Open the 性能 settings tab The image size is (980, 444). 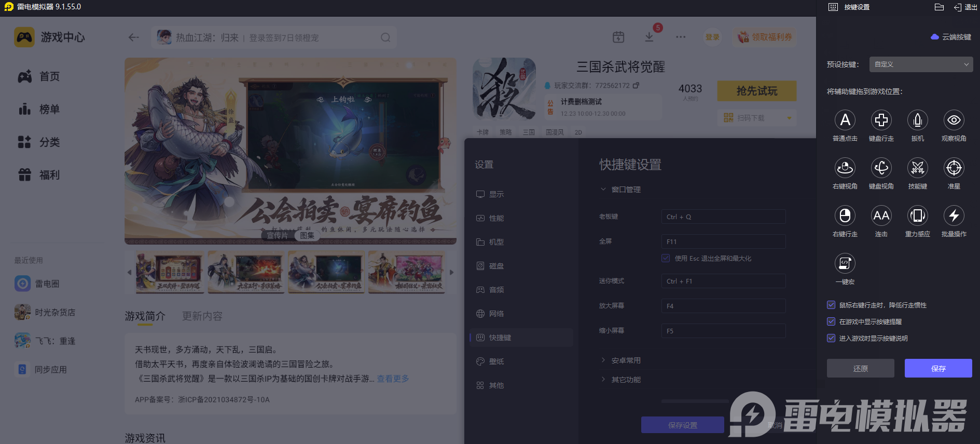pyautogui.click(x=521, y=218)
